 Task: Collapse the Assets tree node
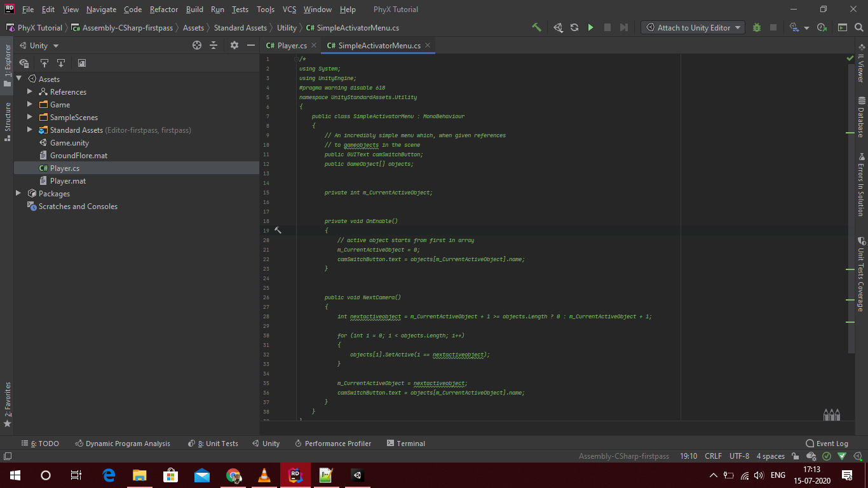(18, 79)
